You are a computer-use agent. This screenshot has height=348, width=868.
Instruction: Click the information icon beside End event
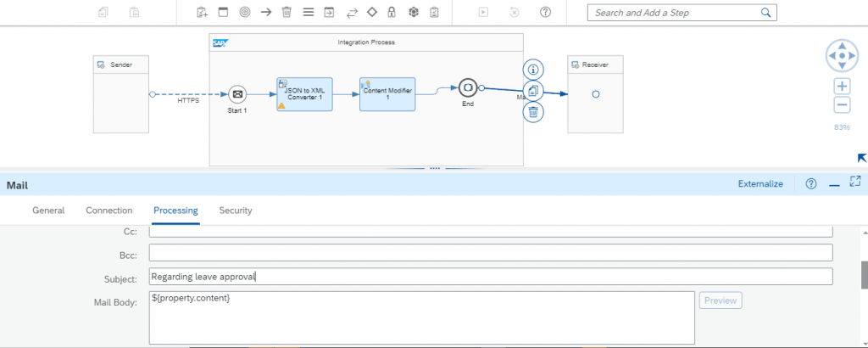coord(533,70)
